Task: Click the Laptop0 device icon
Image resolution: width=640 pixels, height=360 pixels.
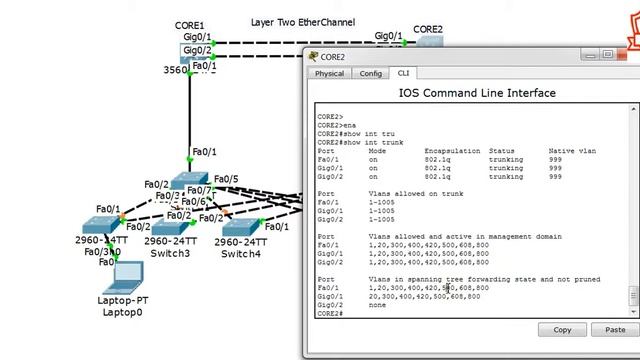Action: coord(124,278)
